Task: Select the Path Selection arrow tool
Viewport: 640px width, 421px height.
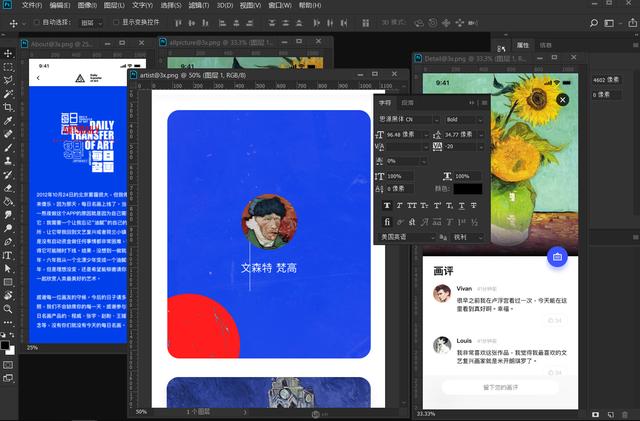Action: [x=8, y=269]
